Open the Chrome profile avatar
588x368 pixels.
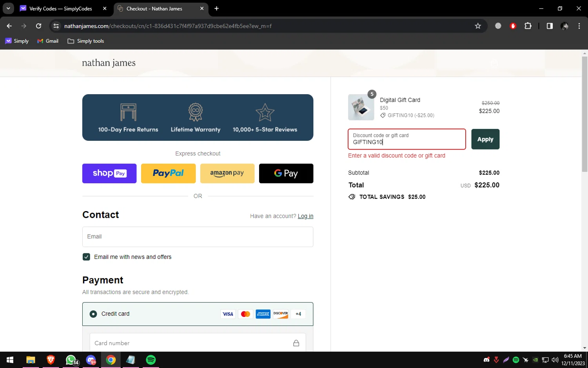(x=564, y=26)
